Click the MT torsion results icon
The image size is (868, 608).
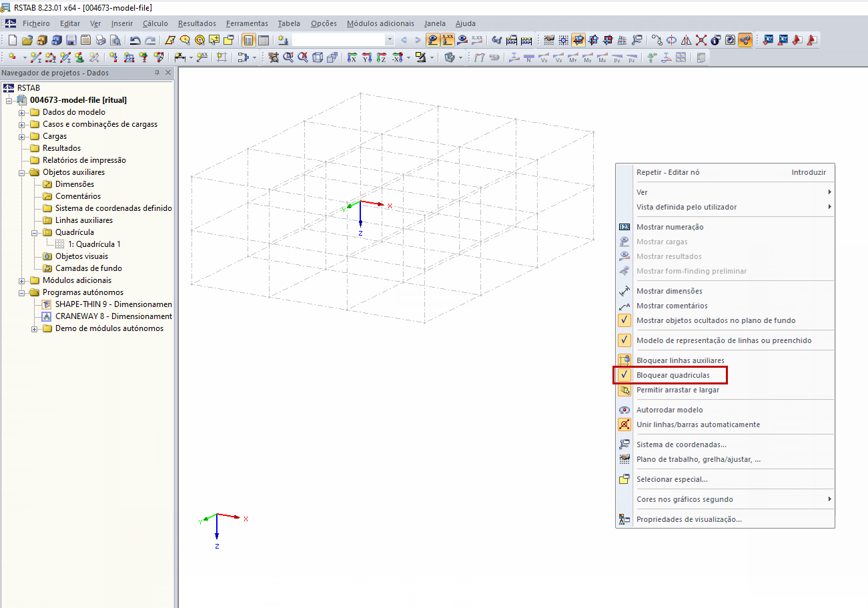[573, 57]
